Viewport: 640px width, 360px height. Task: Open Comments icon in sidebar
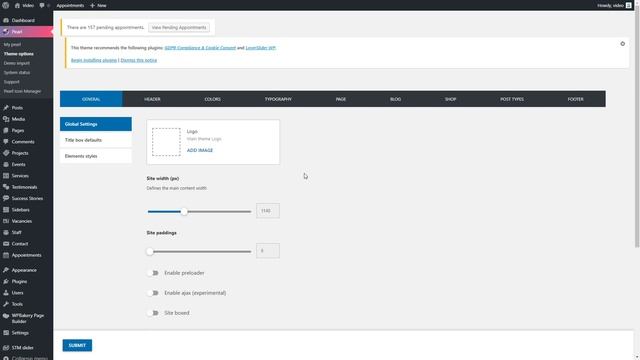[6, 142]
